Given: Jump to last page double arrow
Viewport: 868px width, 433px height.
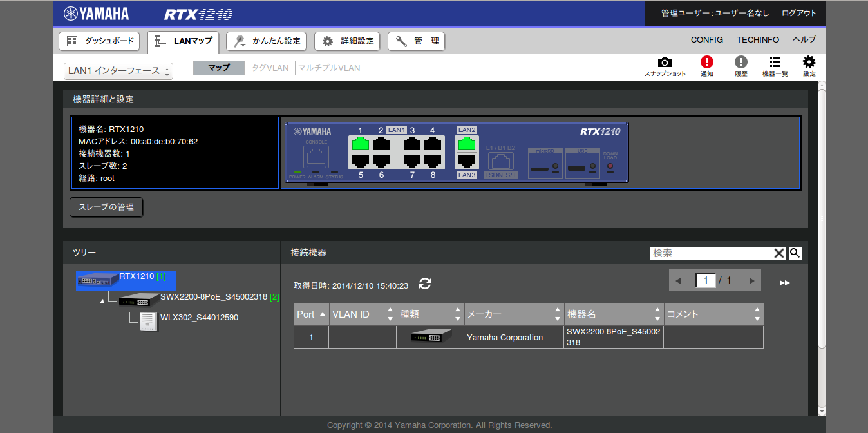Looking at the screenshot, I should pyautogui.click(x=784, y=282).
